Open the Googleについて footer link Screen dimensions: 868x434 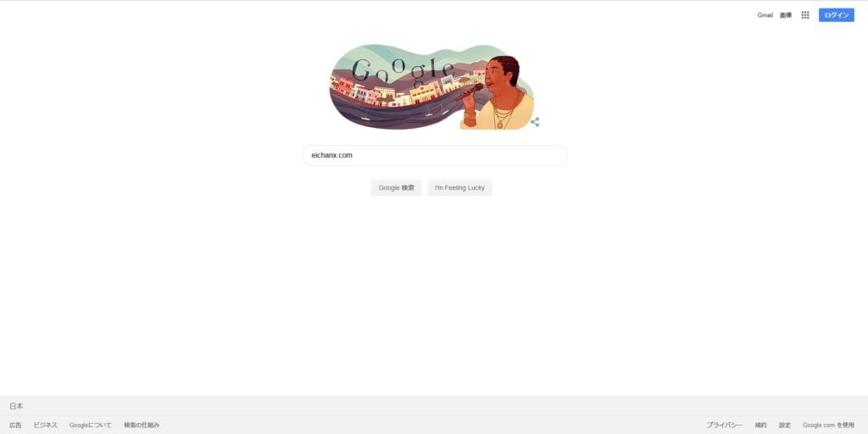pyautogui.click(x=90, y=426)
